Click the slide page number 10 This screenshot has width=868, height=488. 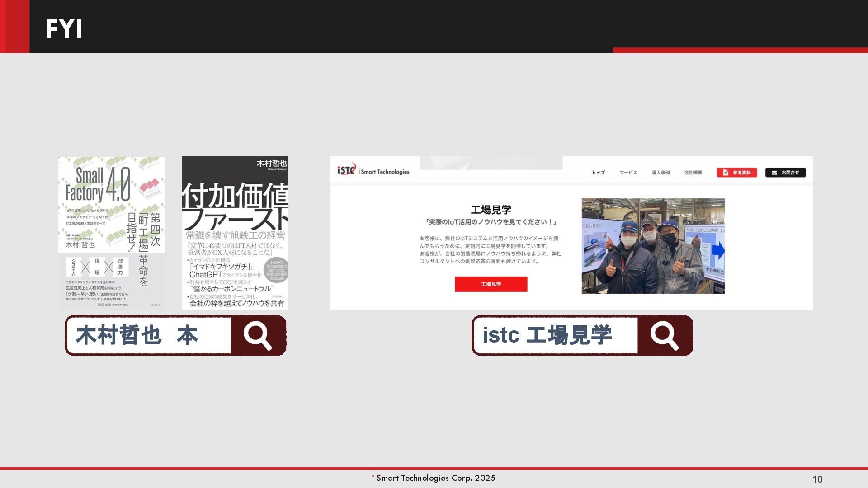(x=817, y=479)
